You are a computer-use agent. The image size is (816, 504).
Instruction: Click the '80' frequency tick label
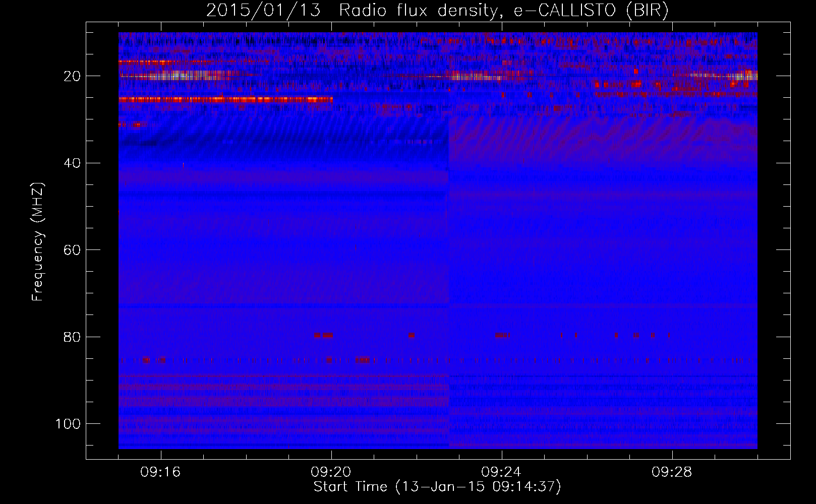(x=72, y=337)
